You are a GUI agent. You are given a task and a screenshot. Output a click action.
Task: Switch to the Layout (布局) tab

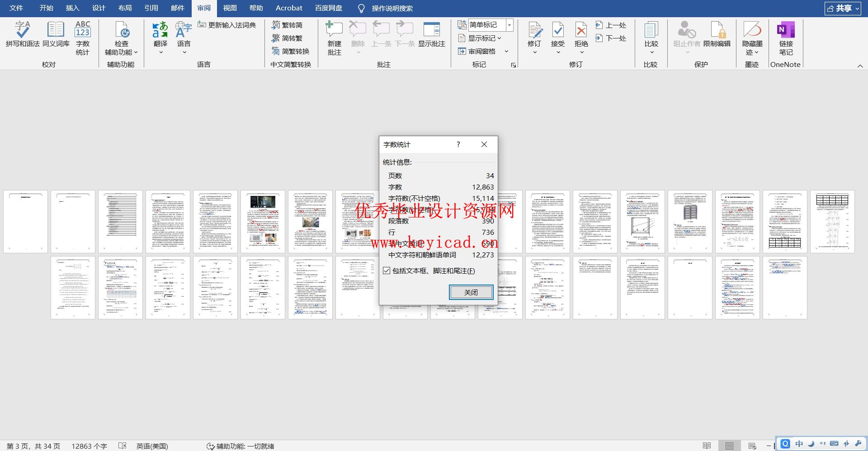coord(125,8)
